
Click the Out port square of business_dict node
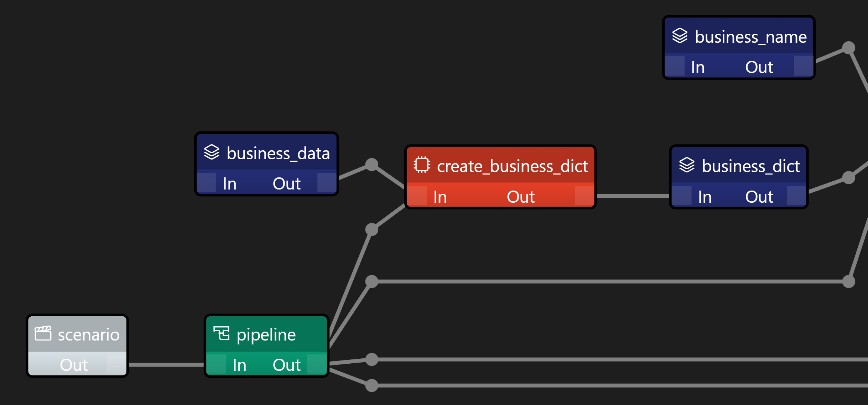pos(796,195)
